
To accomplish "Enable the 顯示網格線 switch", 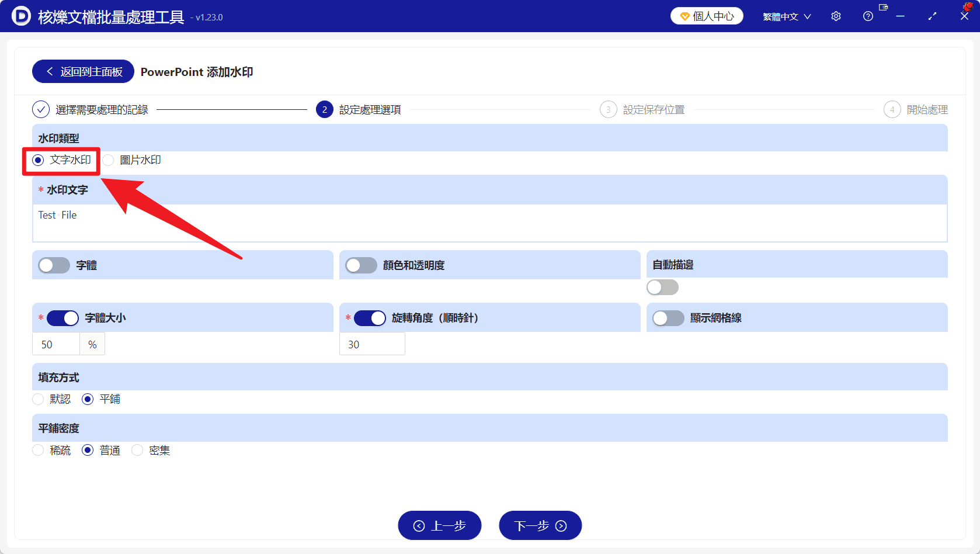I will coord(668,318).
